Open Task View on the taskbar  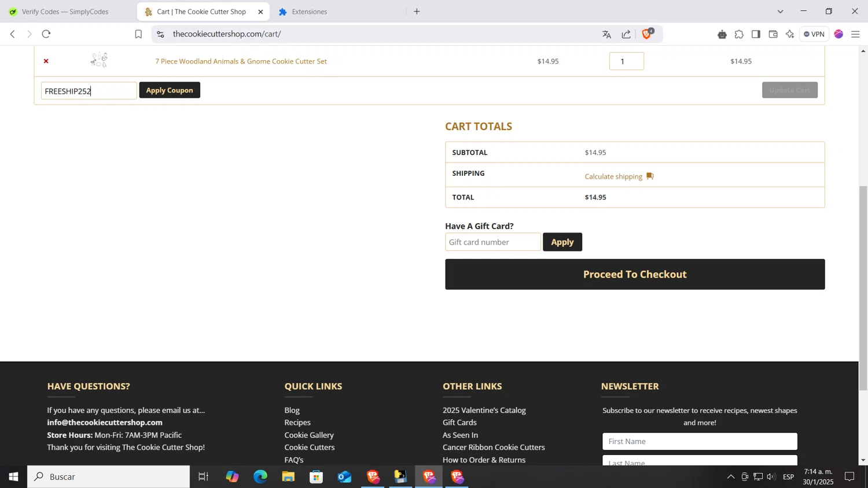tap(204, 476)
